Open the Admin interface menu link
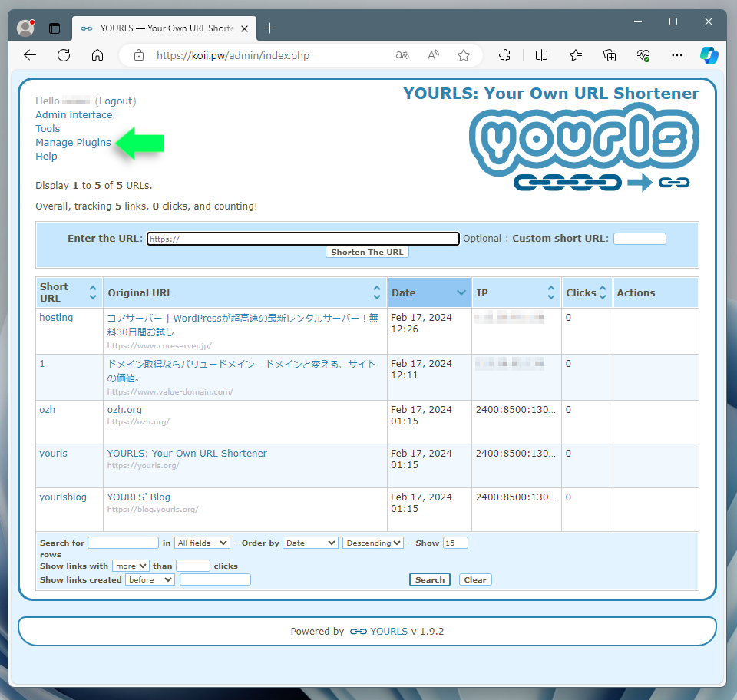 click(x=74, y=114)
